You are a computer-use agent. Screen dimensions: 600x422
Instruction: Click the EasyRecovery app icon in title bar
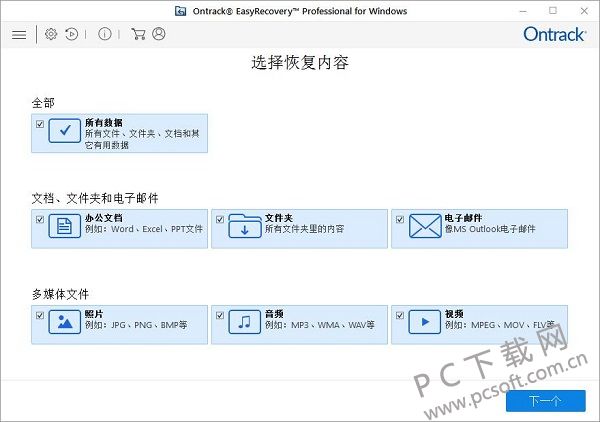point(181,11)
